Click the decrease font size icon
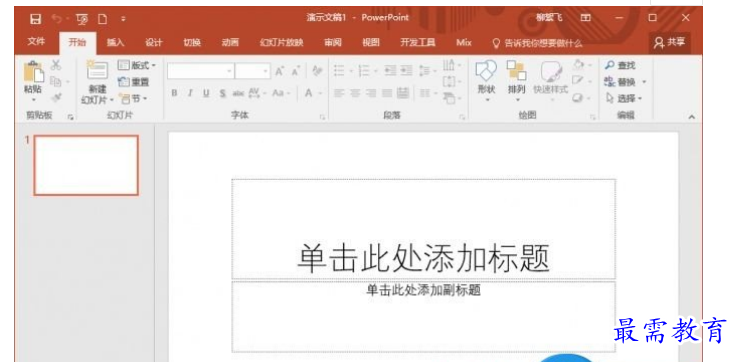Image resolution: width=735 pixels, height=362 pixels. (295, 71)
